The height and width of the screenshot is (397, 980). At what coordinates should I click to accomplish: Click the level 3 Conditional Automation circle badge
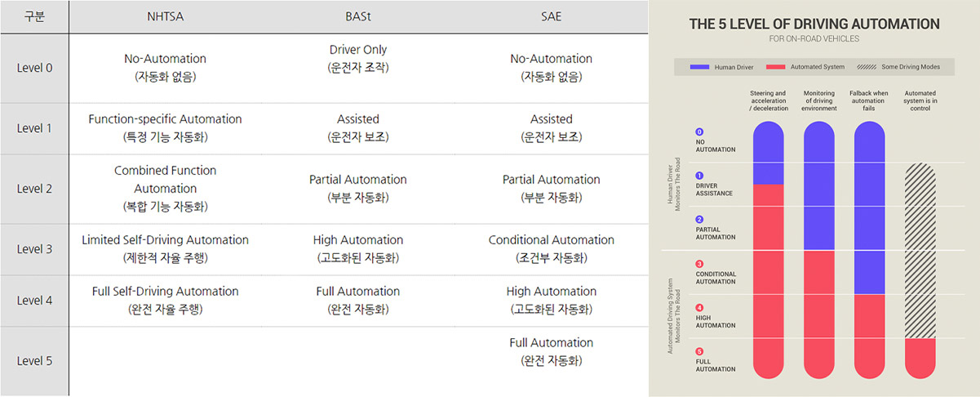coord(699,264)
